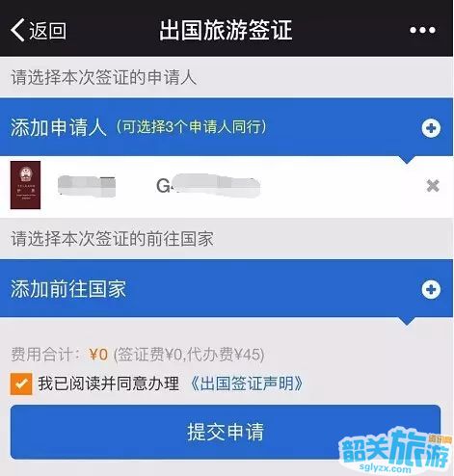Click the 请选择本次签证的前往国家 heading
The image size is (454, 476).
tap(112, 239)
